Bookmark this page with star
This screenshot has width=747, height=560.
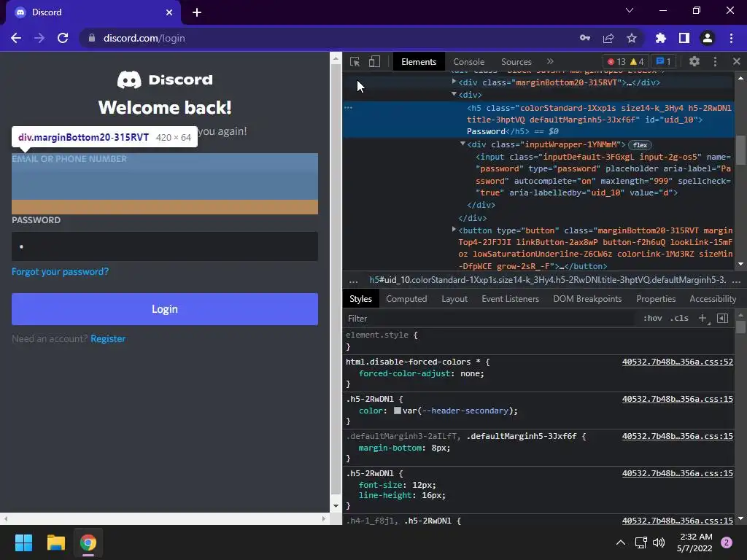coord(632,38)
